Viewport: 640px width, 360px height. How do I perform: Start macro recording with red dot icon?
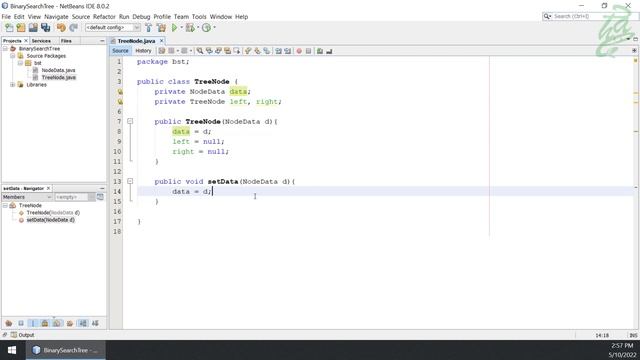tap(299, 51)
